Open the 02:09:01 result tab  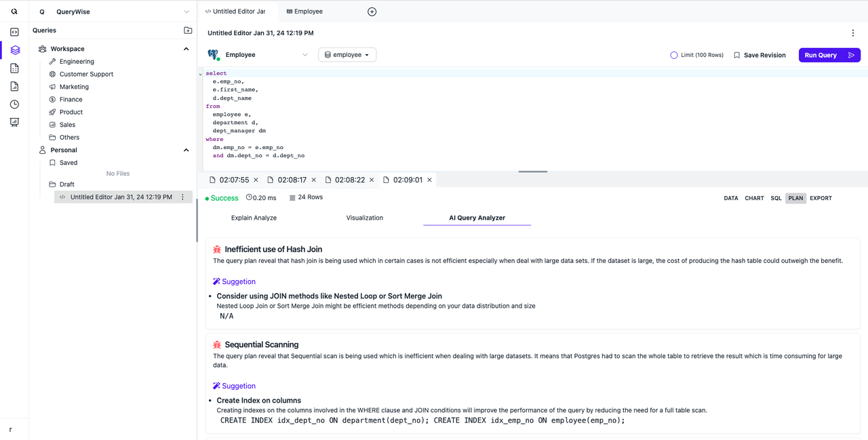(408, 180)
